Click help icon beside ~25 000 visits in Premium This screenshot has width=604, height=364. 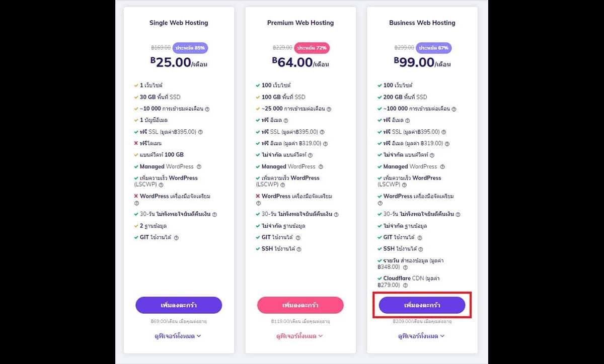point(329,109)
